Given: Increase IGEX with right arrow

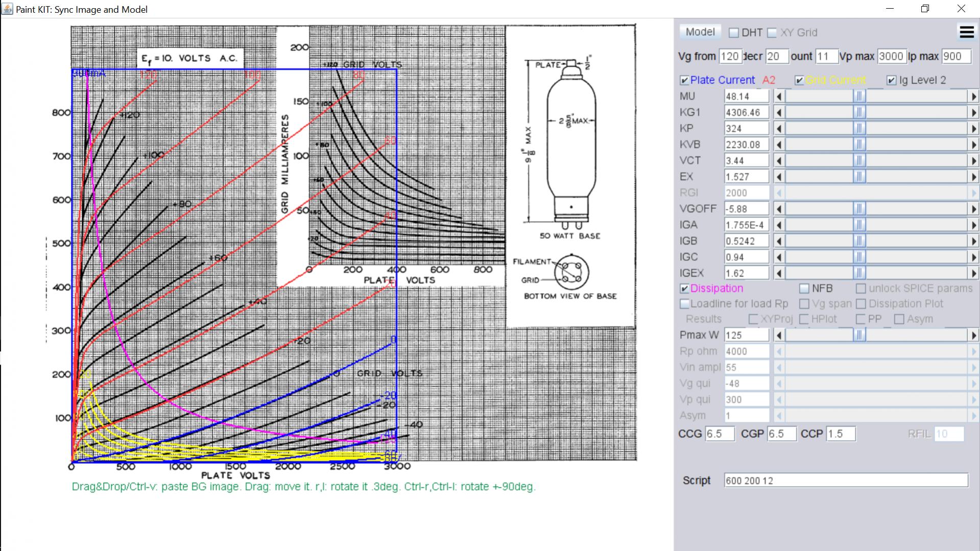Looking at the screenshot, I should [x=973, y=273].
